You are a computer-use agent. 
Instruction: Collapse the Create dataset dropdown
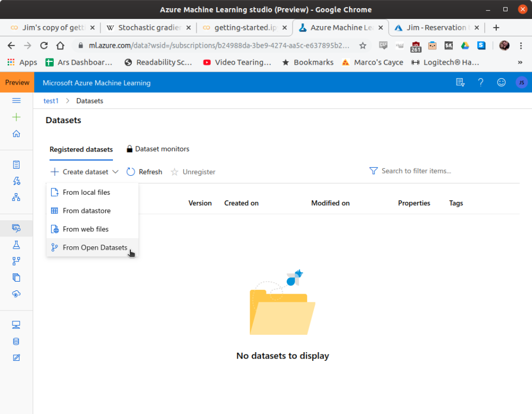[85, 172]
